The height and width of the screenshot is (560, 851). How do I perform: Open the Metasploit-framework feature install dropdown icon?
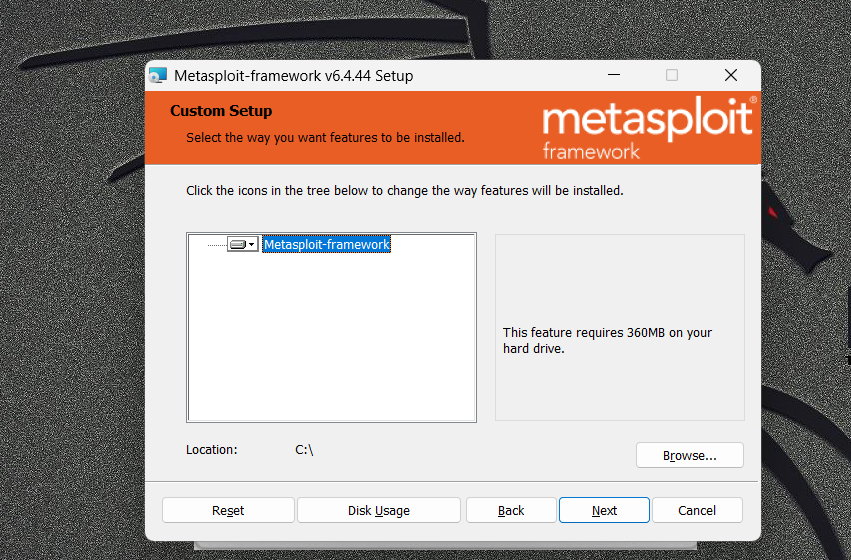243,244
